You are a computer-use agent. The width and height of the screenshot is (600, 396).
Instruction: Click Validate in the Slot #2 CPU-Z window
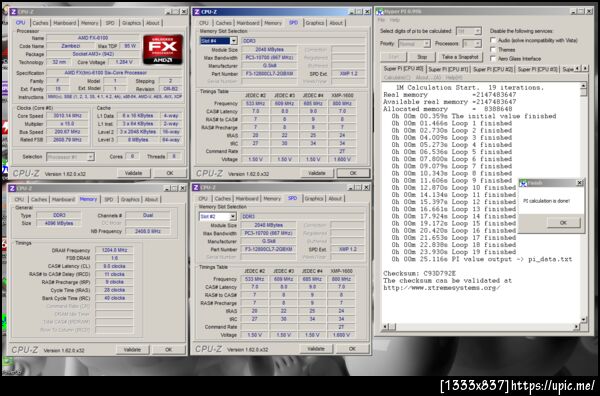[x=316, y=349]
